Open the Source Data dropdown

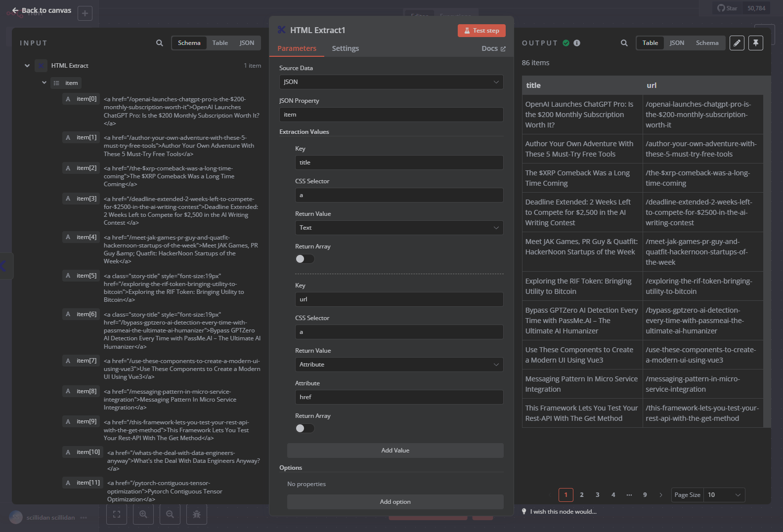click(391, 82)
